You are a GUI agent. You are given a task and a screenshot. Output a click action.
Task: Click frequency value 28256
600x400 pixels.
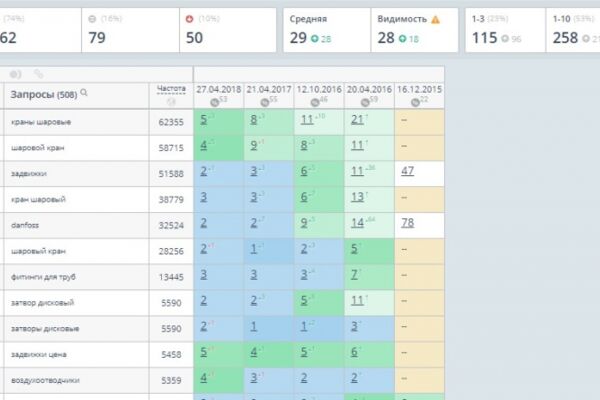tap(171, 251)
